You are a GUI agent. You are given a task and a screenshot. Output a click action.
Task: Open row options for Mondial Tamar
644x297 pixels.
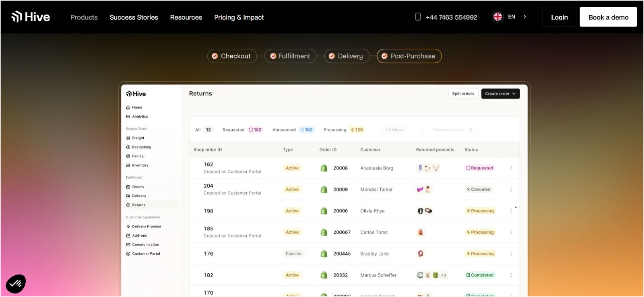tap(511, 190)
